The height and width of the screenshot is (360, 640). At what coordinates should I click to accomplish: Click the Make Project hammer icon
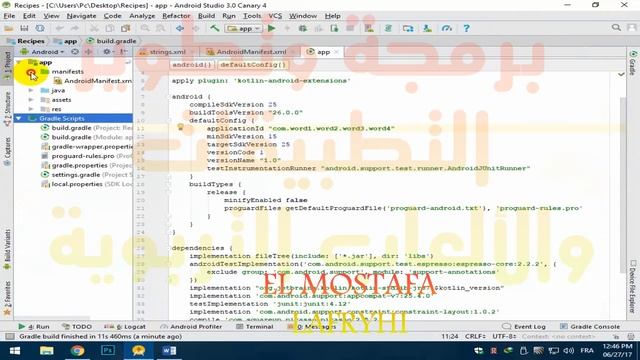[x=215, y=28]
